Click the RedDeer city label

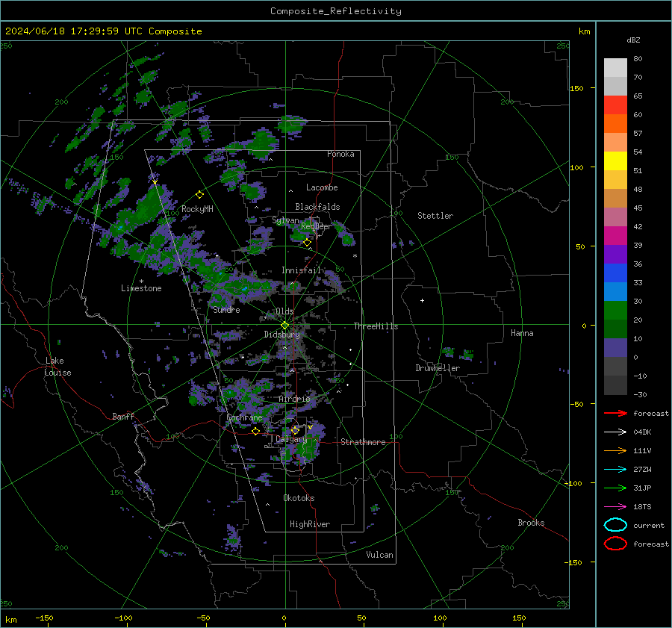[317, 226]
